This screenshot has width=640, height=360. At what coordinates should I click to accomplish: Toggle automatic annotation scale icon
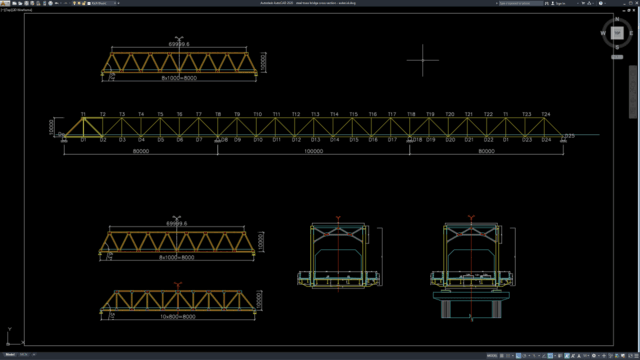click(573, 356)
